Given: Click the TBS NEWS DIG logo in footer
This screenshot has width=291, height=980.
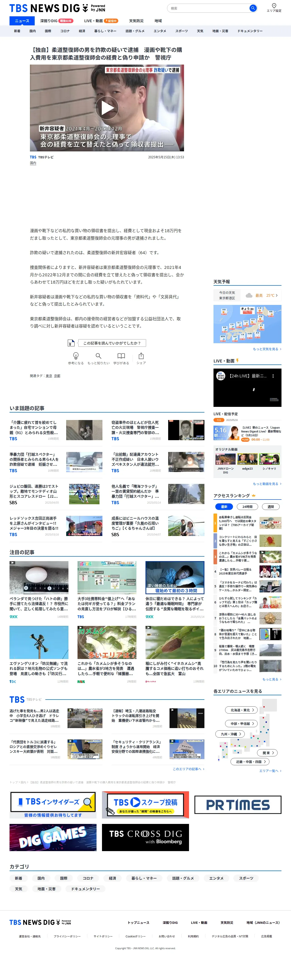Looking at the screenshot, I should (x=40, y=922).
